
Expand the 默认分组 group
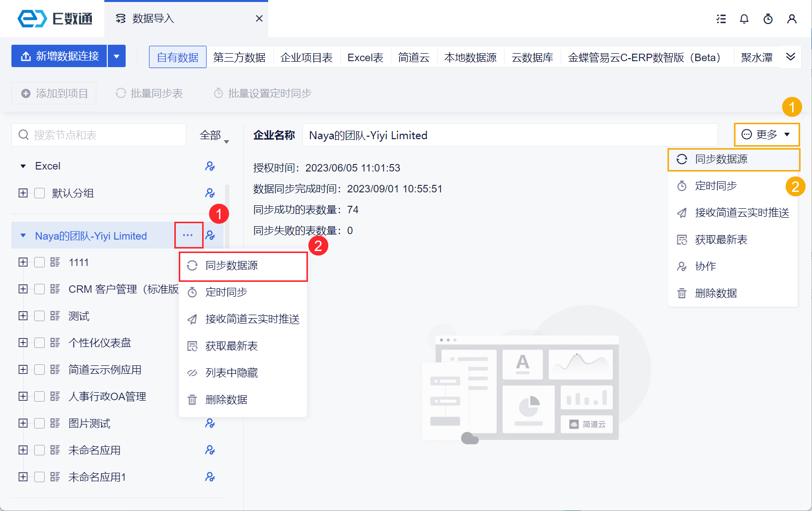tap(23, 193)
